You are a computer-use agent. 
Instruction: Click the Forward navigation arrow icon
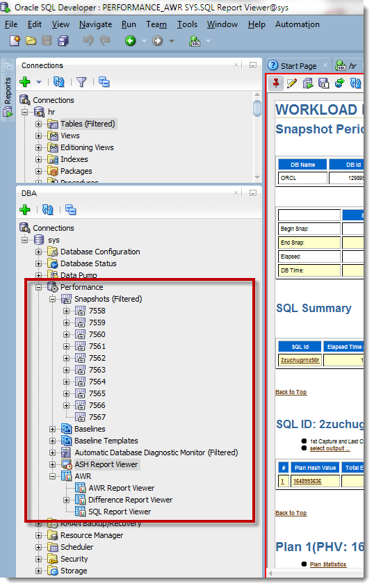click(x=158, y=40)
